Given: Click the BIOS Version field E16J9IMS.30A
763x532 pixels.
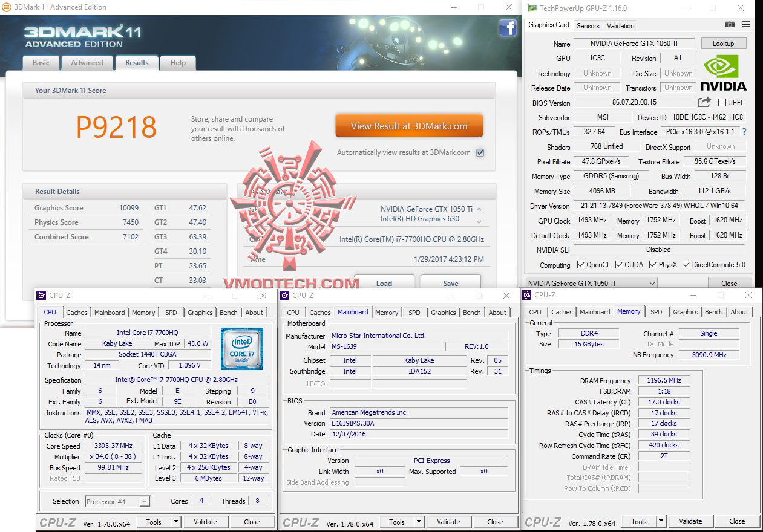Looking at the screenshot, I should point(419,423).
